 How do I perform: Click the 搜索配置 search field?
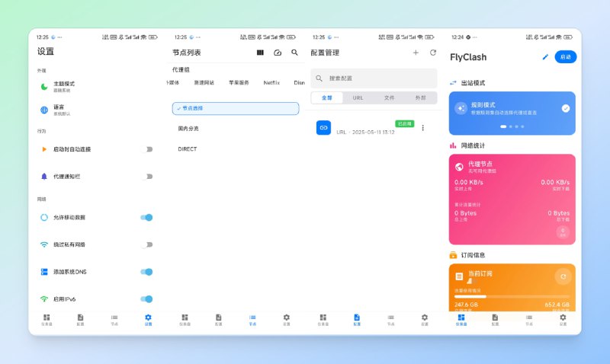pos(374,78)
